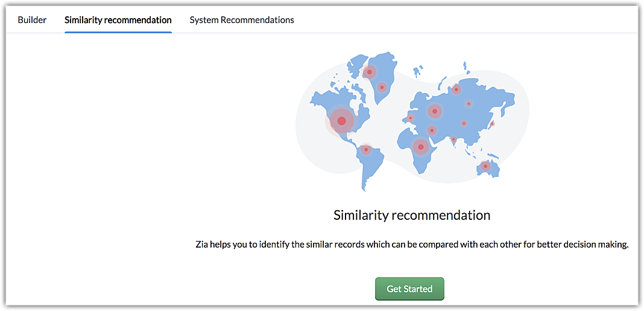Viewport: 644px width, 311px height.
Task: Click the red marker on Japan
Action: pyautogui.click(x=492, y=124)
